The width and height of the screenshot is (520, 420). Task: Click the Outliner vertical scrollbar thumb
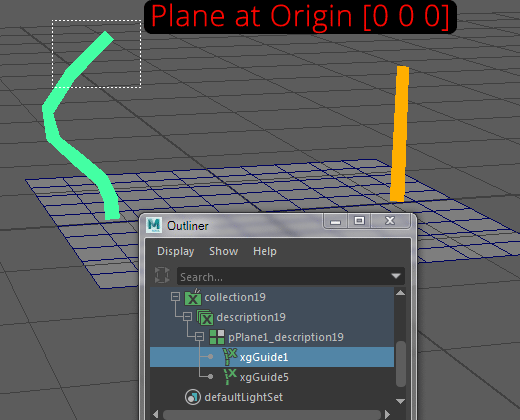(401, 364)
